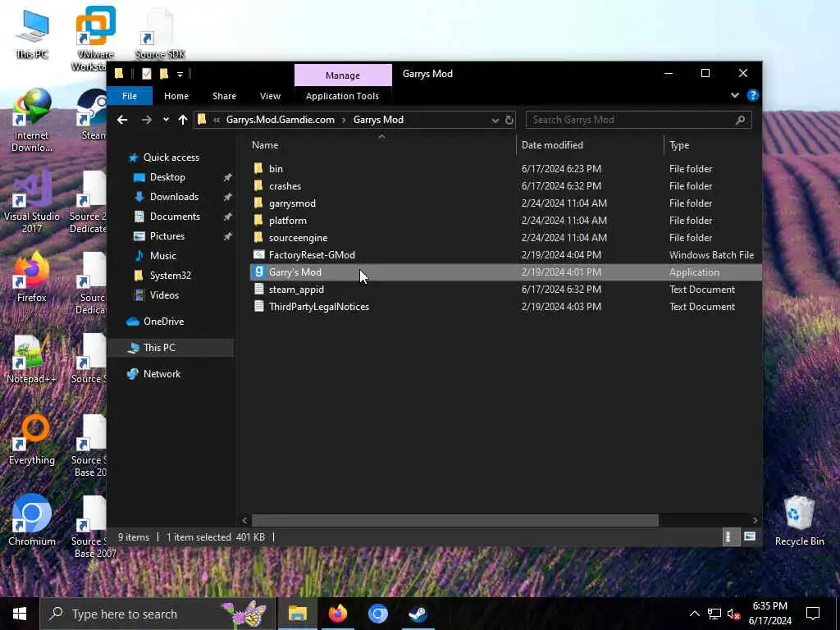Select the Notepad++ desktop shortcut
This screenshot has height=630, width=840.
click(32, 359)
